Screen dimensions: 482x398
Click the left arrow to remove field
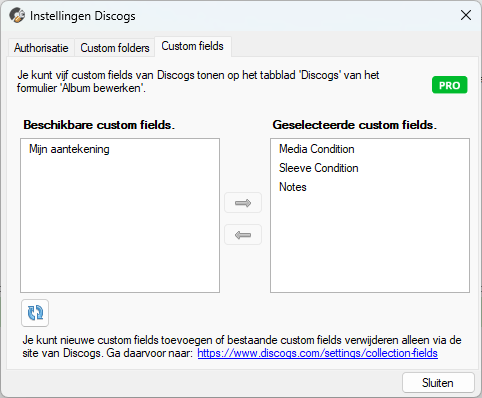tap(243, 235)
